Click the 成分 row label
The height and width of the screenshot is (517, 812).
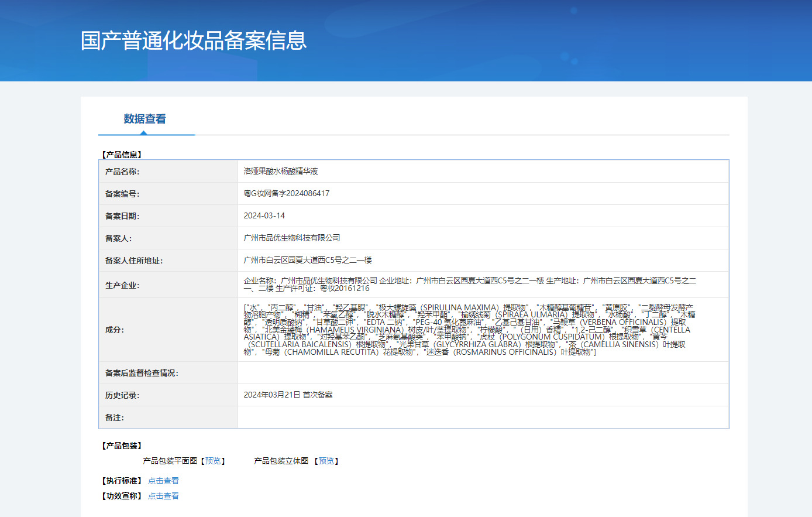pyautogui.click(x=115, y=330)
